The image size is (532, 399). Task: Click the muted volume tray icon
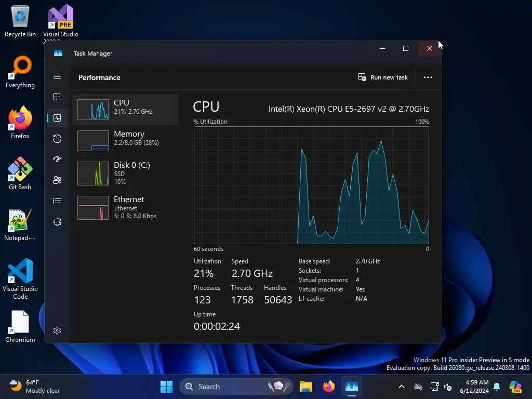tap(448, 387)
